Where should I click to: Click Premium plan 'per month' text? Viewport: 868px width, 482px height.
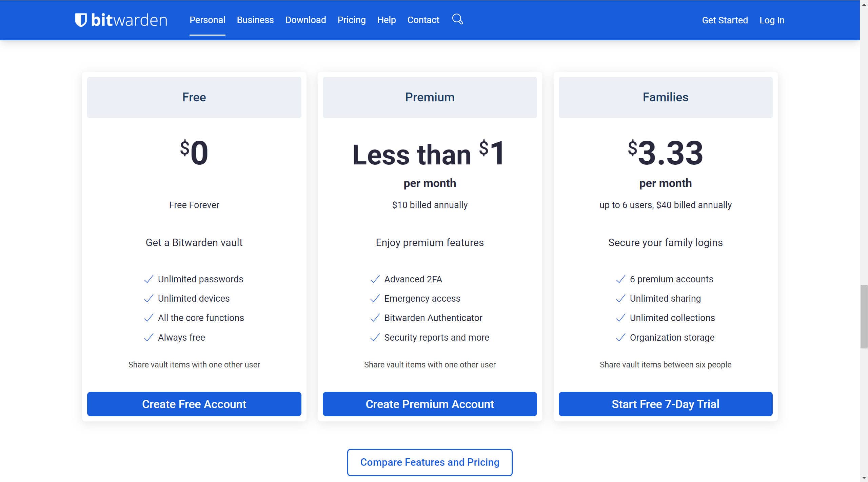coord(430,183)
